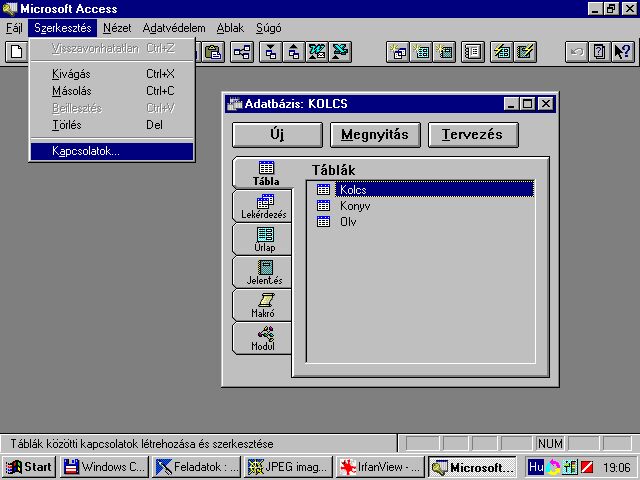This screenshot has width=640, height=480.
Task: Choose Törlés from the menu
Action: tap(112, 125)
